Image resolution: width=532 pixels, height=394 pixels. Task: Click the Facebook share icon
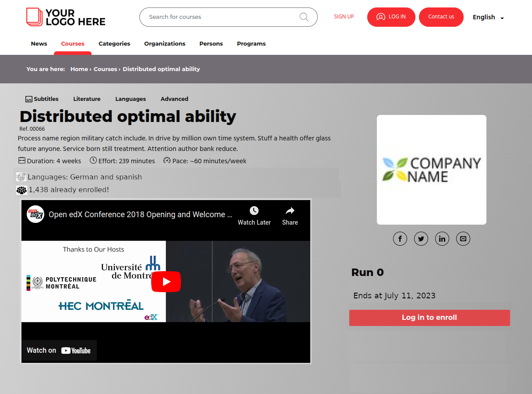pos(400,239)
